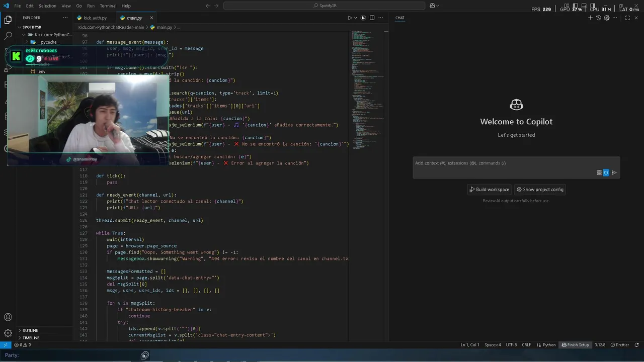Viewport: 644px width, 362px height.
Task: Close the chat panel
Action: [x=636, y=18]
